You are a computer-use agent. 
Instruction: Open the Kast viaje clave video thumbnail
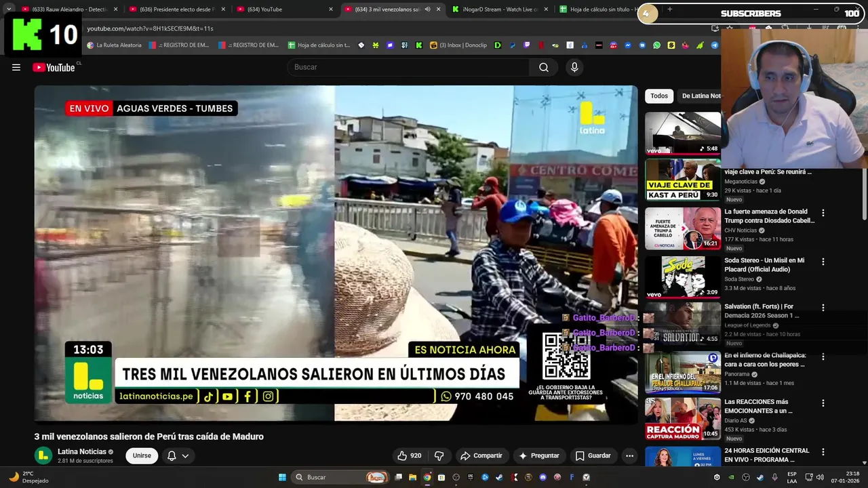(x=683, y=180)
